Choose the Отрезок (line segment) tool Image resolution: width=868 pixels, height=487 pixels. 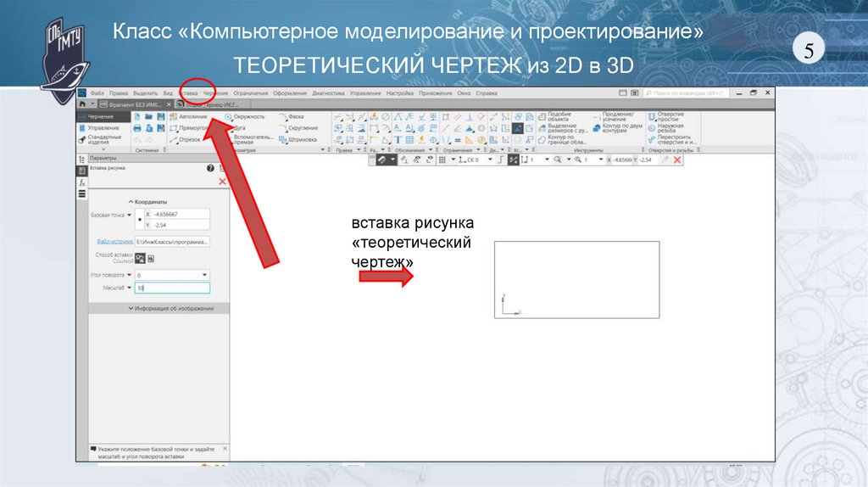[x=188, y=139]
